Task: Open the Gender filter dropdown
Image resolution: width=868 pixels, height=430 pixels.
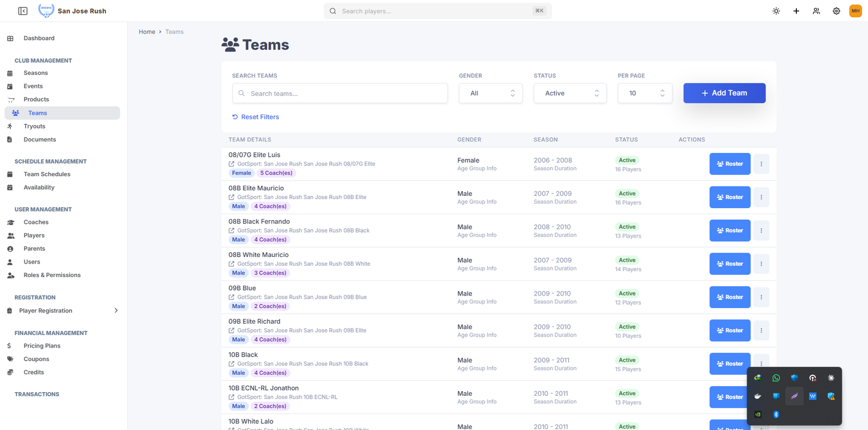Action: (490, 93)
